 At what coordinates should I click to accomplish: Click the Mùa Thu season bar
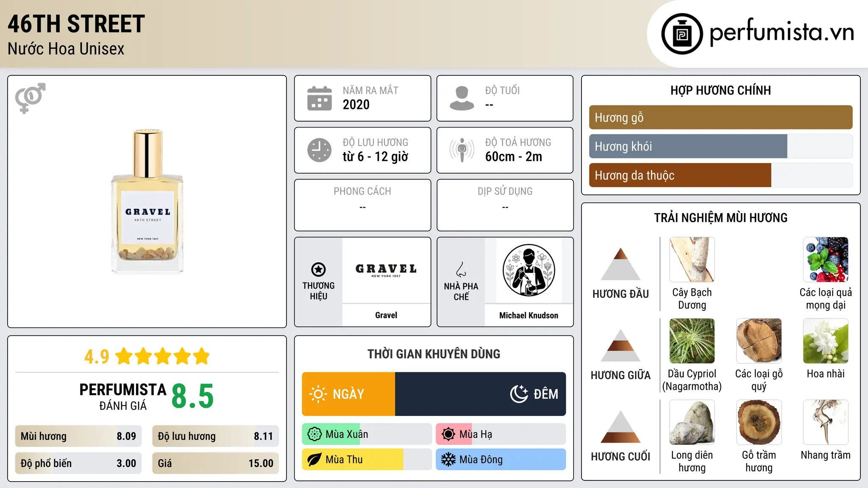(x=367, y=460)
